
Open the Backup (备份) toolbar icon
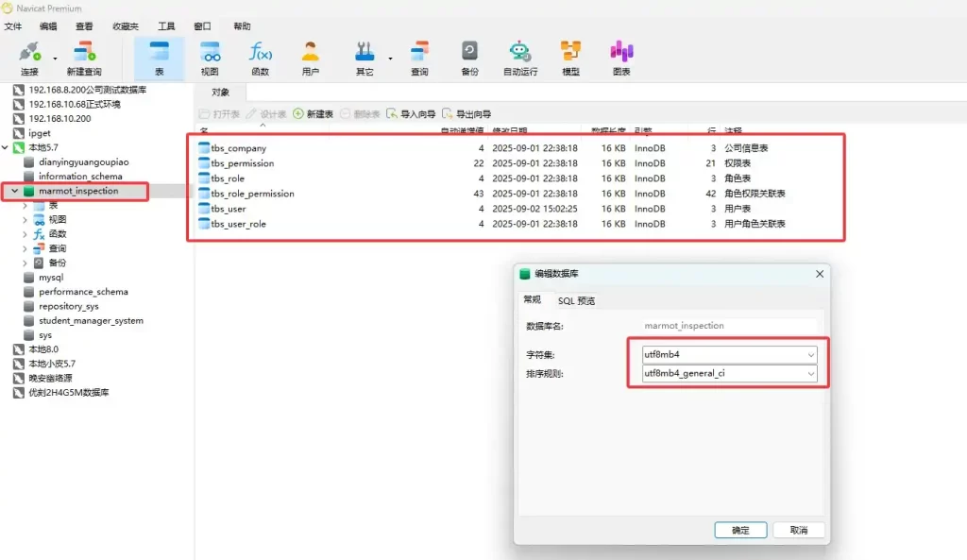pyautogui.click(x=469, y=58)
